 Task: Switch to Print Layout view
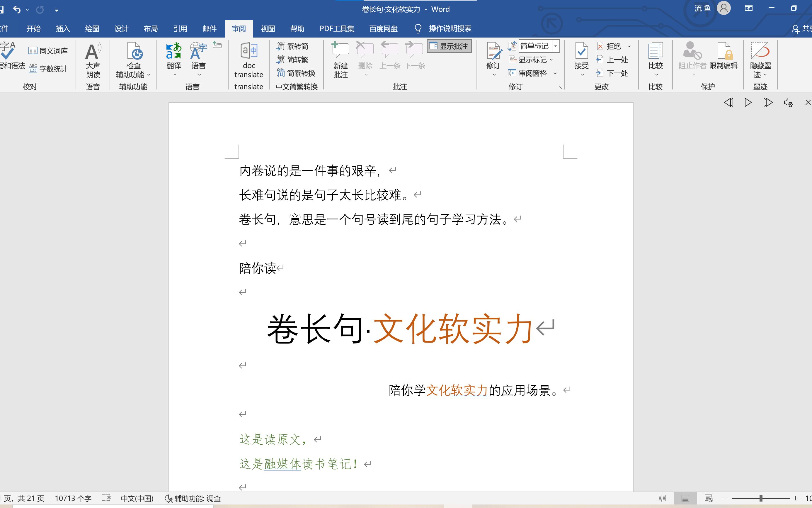click(x=685, y=498)
